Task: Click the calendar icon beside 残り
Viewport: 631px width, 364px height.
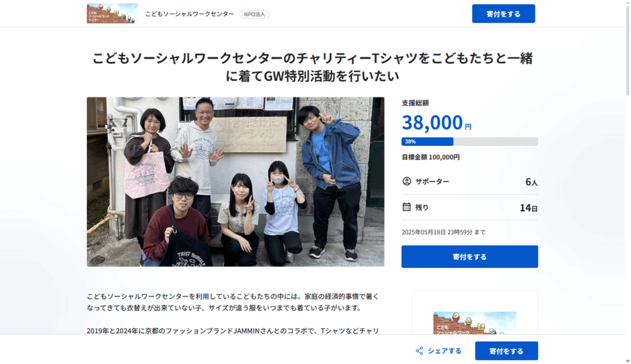Action: pos(407,207)
